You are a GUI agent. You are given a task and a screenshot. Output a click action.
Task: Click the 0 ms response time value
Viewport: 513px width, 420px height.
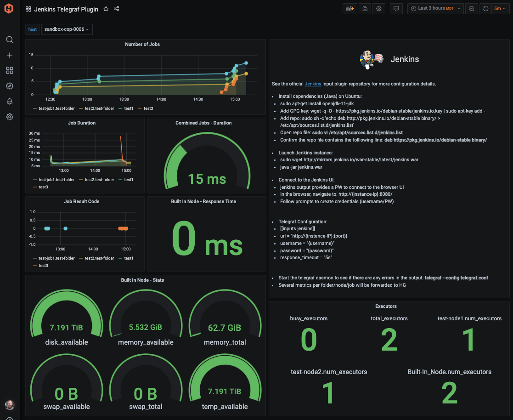tap(207, 239)
